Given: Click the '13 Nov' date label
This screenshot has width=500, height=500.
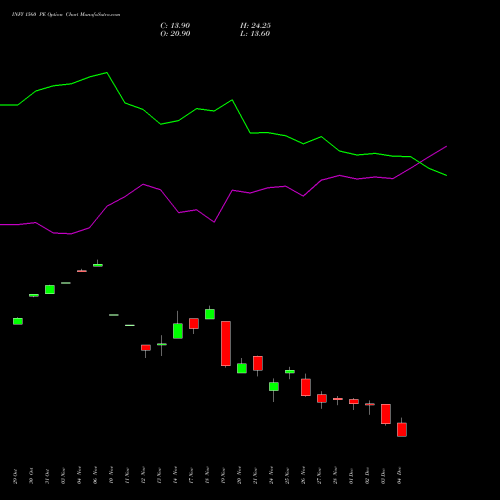Looking at the screenshot, I should pos(159,476).
